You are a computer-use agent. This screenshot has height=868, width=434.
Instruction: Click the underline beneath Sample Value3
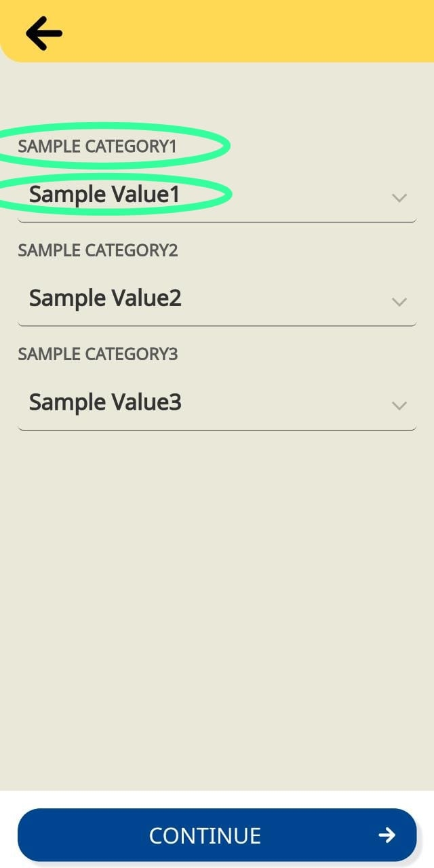[217, 429]
